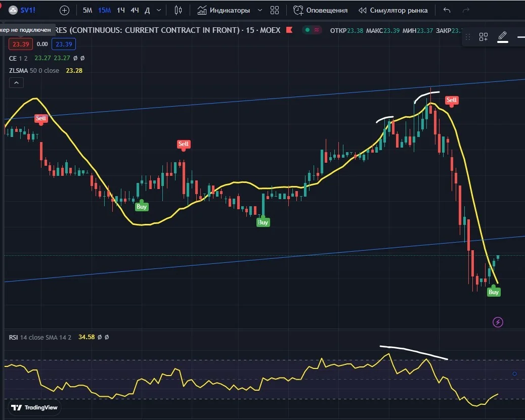Click the МАКС 23.39 high value
Image resolution: width=525 pixels, height=420 pixels.
tap(383, 30)
